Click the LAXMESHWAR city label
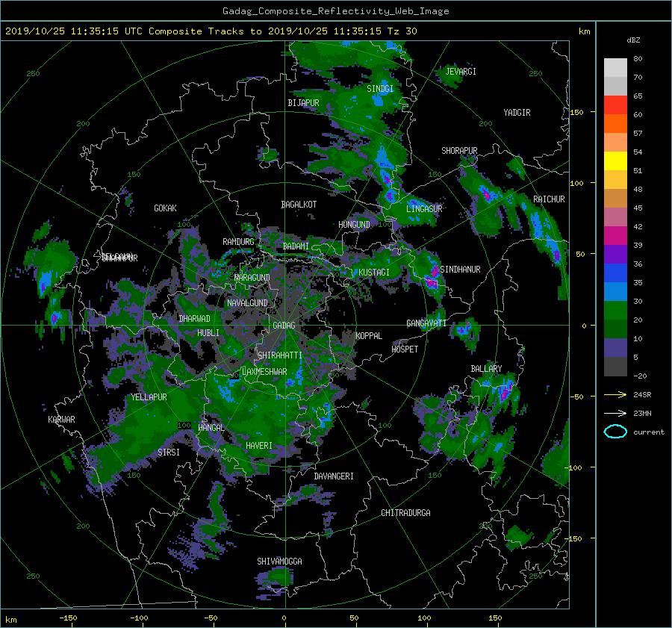The image size is (672, 628). click(264, 372)
